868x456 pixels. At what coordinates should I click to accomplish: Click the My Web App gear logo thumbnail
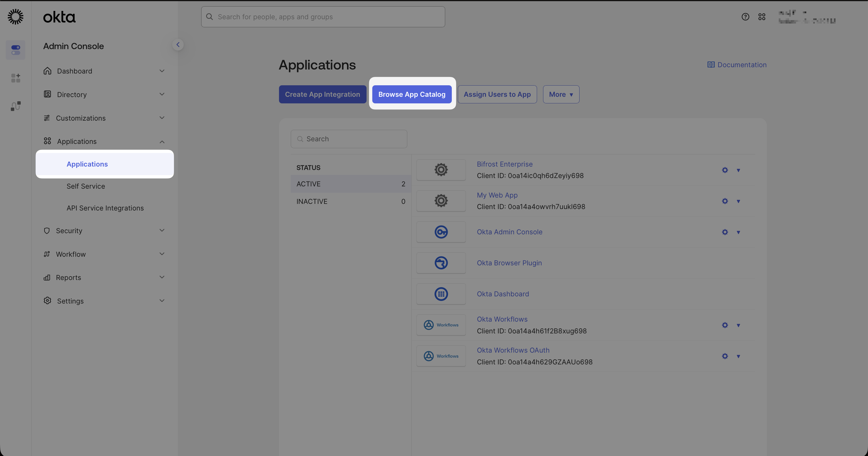441,200
